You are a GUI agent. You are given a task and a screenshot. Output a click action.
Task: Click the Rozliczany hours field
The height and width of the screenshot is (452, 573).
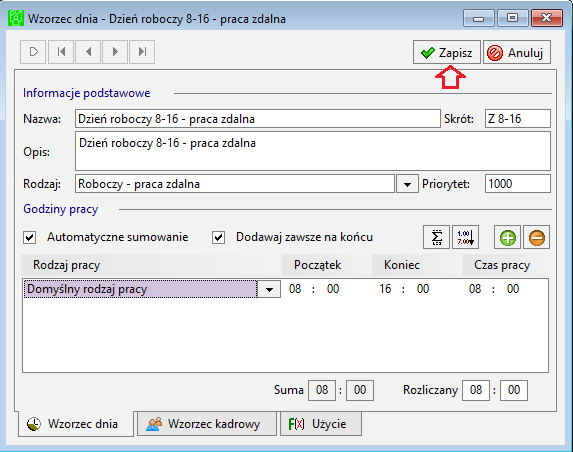click(476, 390)
